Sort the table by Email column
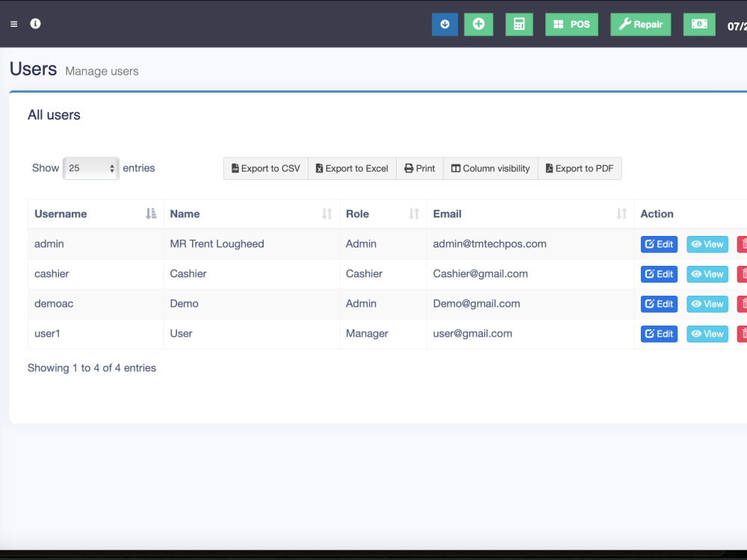The height and width of the screenshot is (560, 747). tap(530, 214)
